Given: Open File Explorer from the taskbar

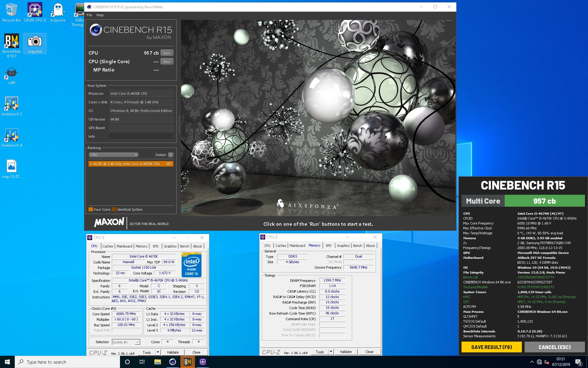Looking at the screenshot, I should tap(157, 362).
